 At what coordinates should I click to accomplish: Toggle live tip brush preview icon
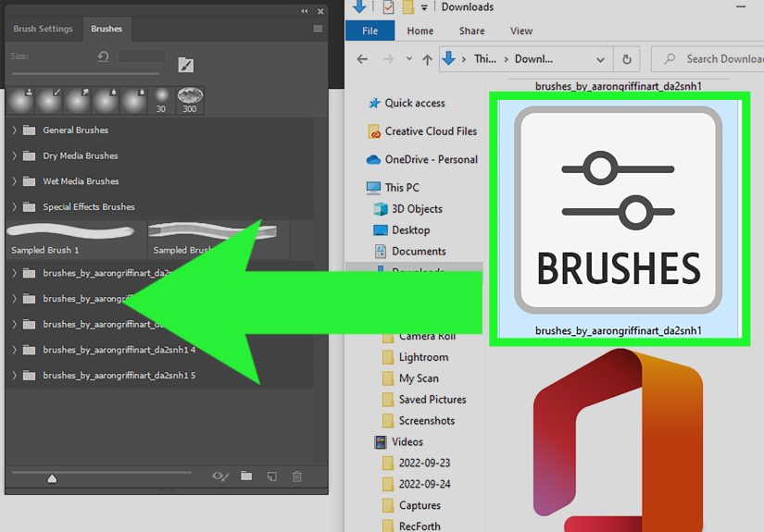(219, 476)
